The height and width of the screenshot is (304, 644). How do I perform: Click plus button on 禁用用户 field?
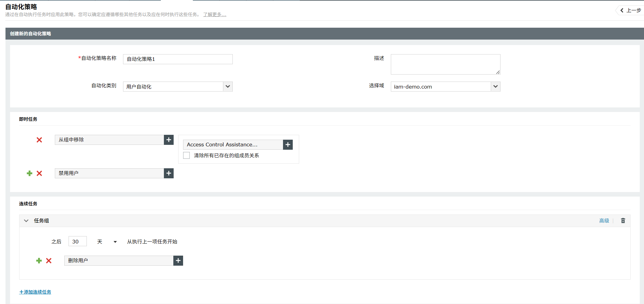[x=169, y=173]
